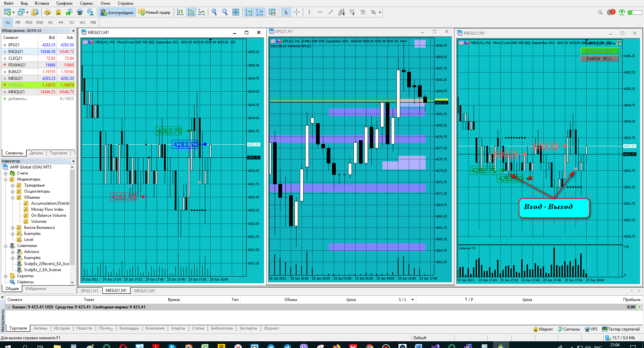Toggle the Алготрейдинг button
This screenshot has height=348, width=644.
pyautogui.click(x=117, y=12)
